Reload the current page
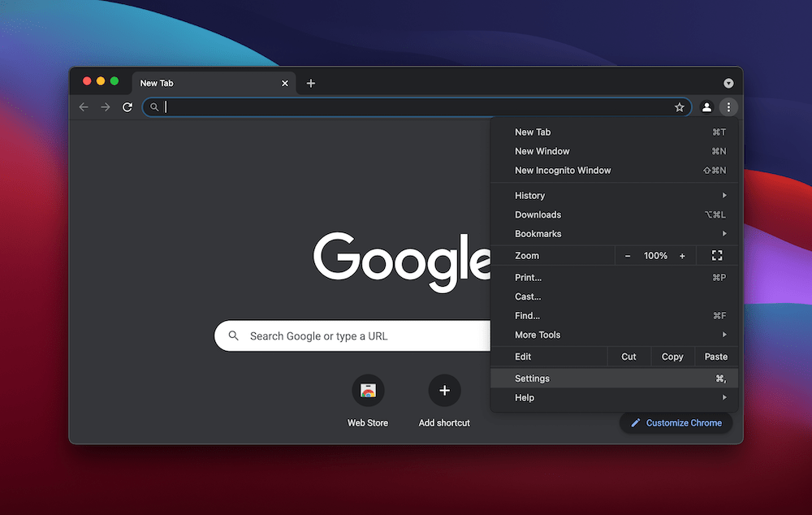This screenshot has height=515, width=812. click(x=127, y=106)
